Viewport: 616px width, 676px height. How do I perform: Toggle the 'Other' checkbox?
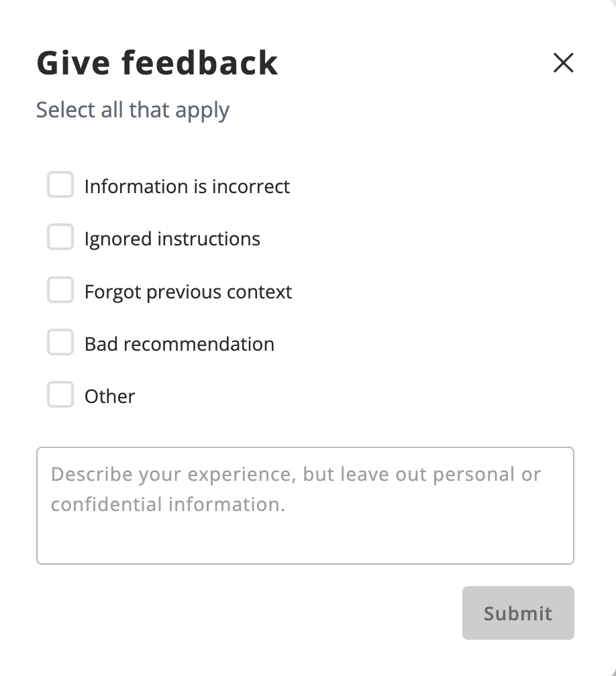60,395
